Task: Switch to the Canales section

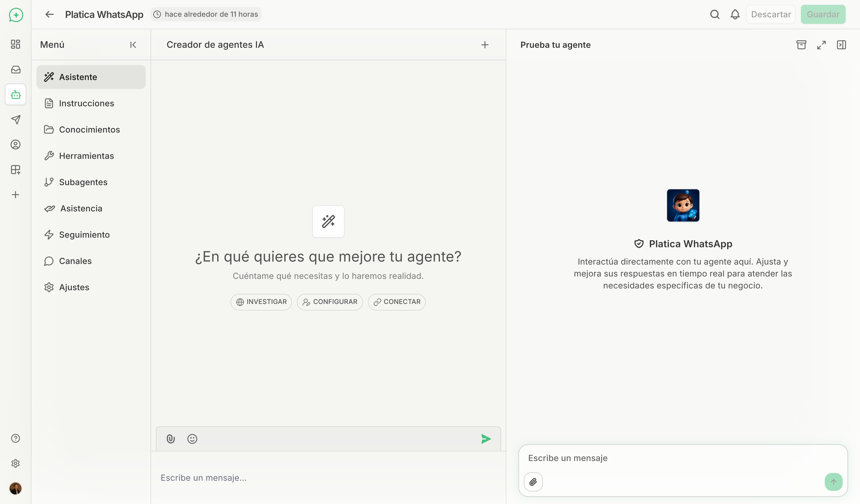Action: (x=75, y=261)
